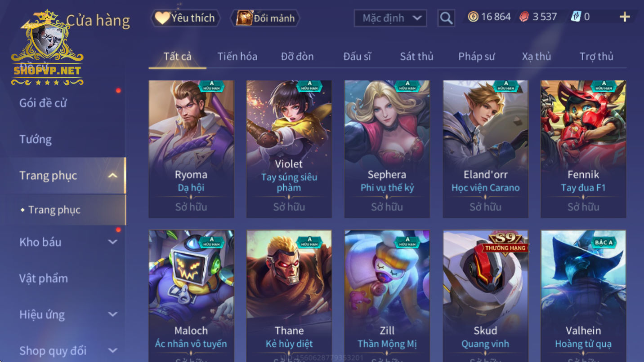Image resolution: width=644 pixels, height=362 pixels.
Task: Expand the Kho báu sidebar section
Action: pyautogui.click(x=113, y=242)
